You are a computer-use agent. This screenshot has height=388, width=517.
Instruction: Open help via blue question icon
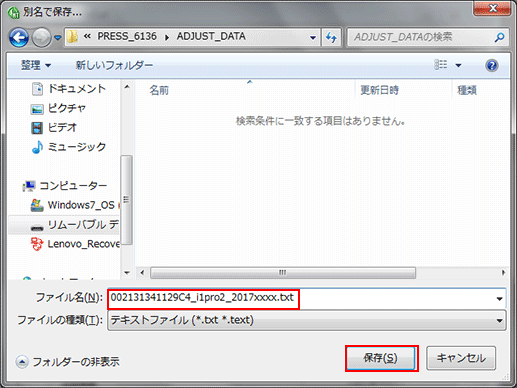[492, 65]
